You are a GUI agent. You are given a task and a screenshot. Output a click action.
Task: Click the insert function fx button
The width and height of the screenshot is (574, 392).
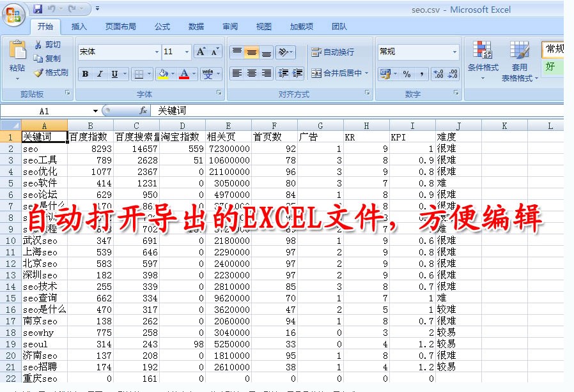(x=143, y=110)
